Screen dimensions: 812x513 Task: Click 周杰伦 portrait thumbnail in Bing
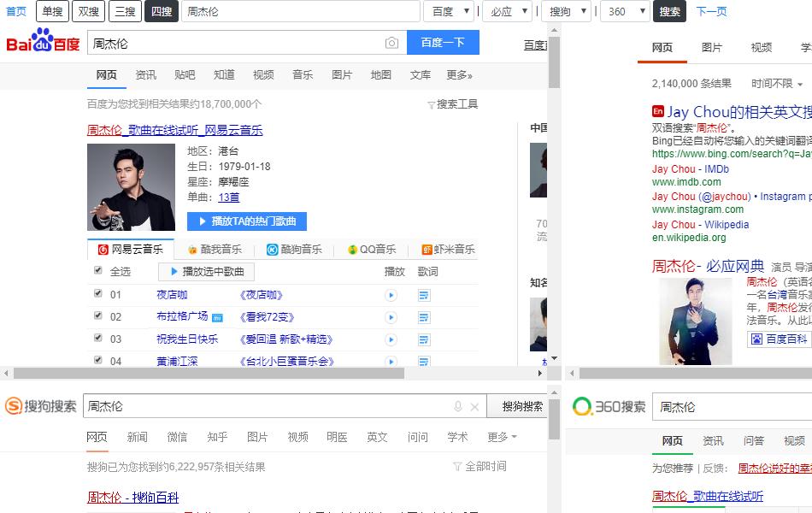(x=696, y=321)
